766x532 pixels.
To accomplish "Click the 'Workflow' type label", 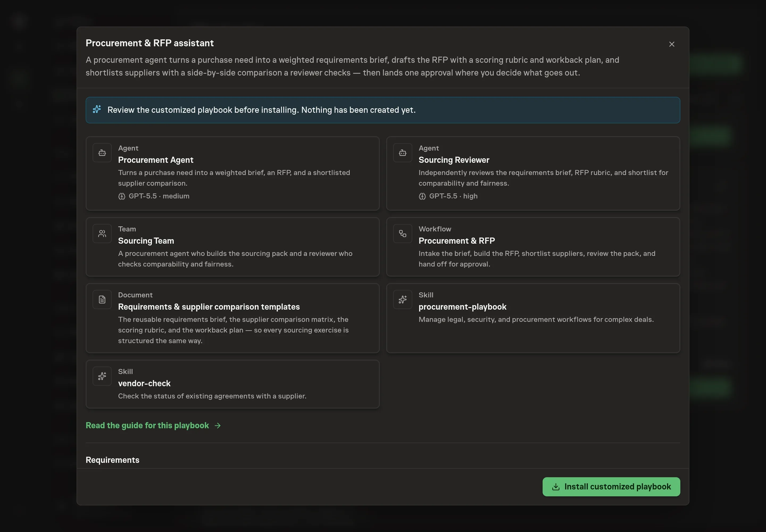I will pos(435,229).
